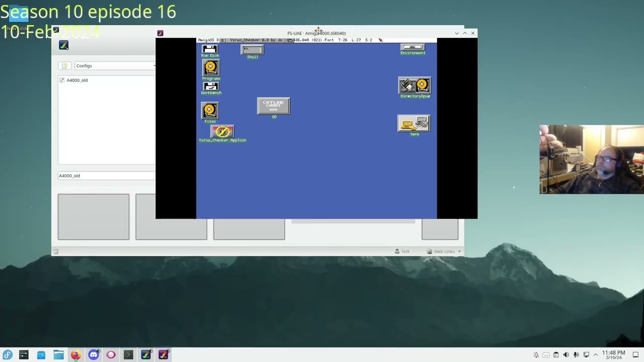Open the clock and calendar
This screenshot has height=362, width=644.
tap(613, 355)
